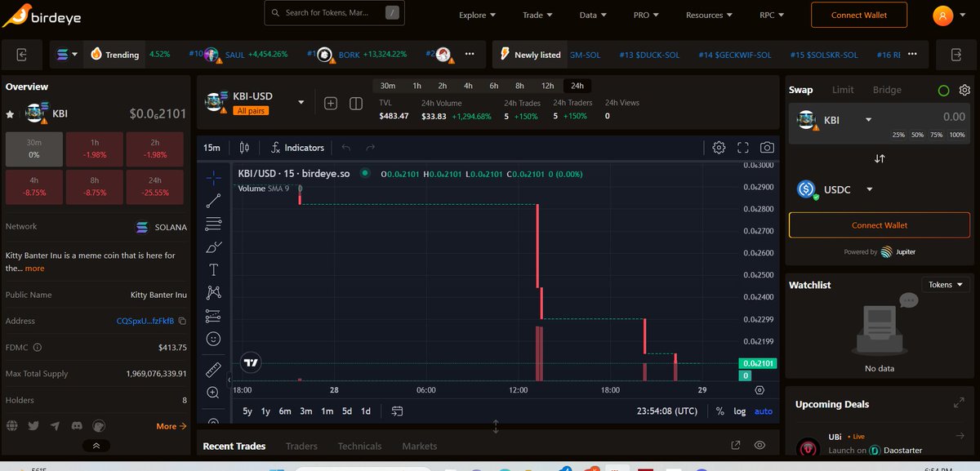Open the token's Telegram link

pyautogui.click(x=55, y=425)
